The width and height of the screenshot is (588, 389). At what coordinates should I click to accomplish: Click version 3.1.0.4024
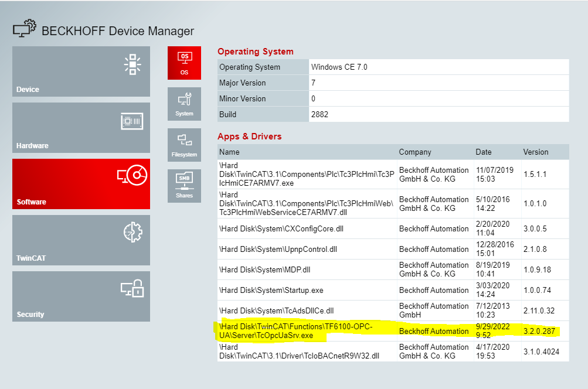pyautogui.click(x=541, y=352)
